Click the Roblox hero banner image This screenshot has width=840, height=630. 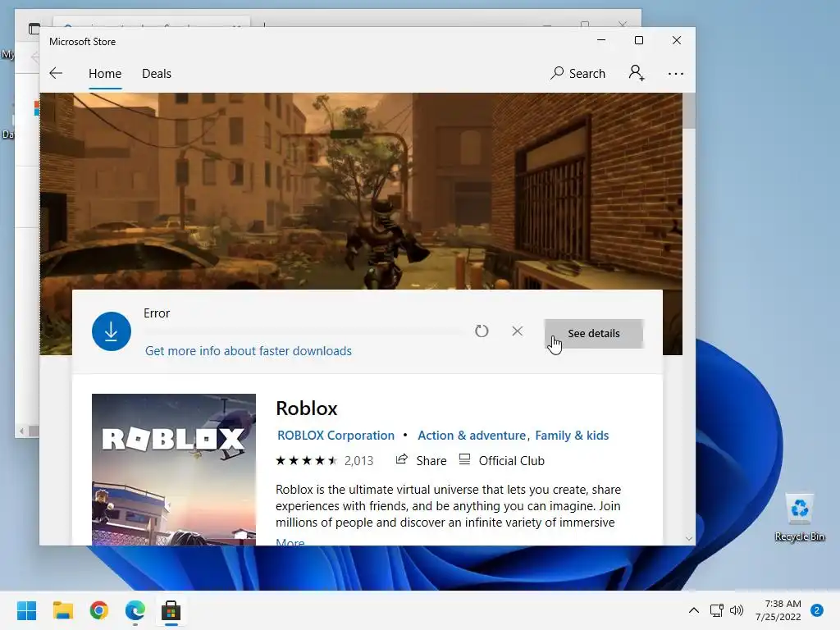pos(361,190)
